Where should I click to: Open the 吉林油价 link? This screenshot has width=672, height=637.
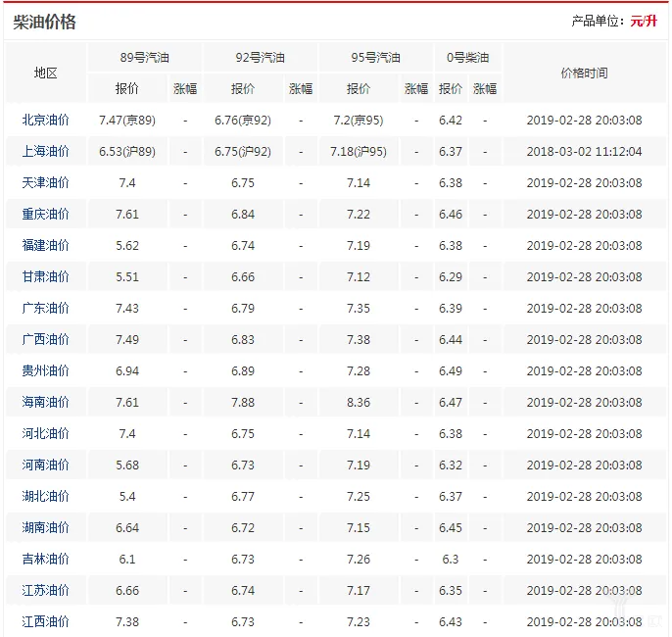(x=45, y=559)
